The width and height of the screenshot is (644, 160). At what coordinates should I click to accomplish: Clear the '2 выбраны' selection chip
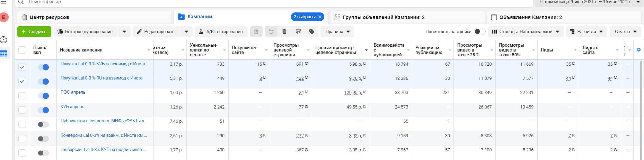pyautogui.click(x=320, y=17)
